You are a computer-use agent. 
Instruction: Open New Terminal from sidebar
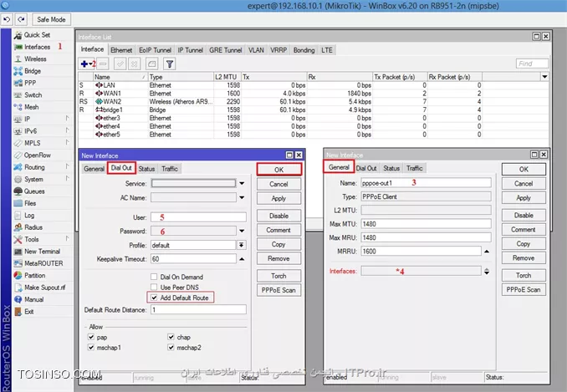click(x=37, y=252)
